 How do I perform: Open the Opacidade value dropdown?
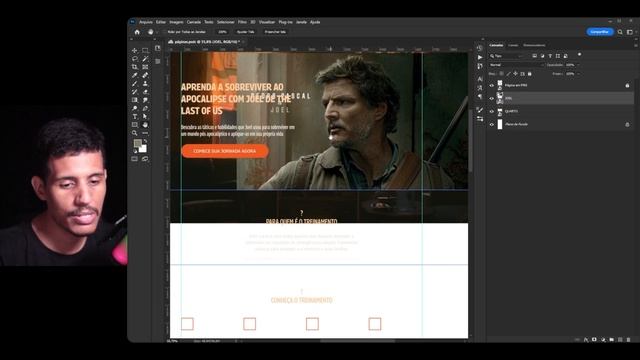[x=578, y=65]
